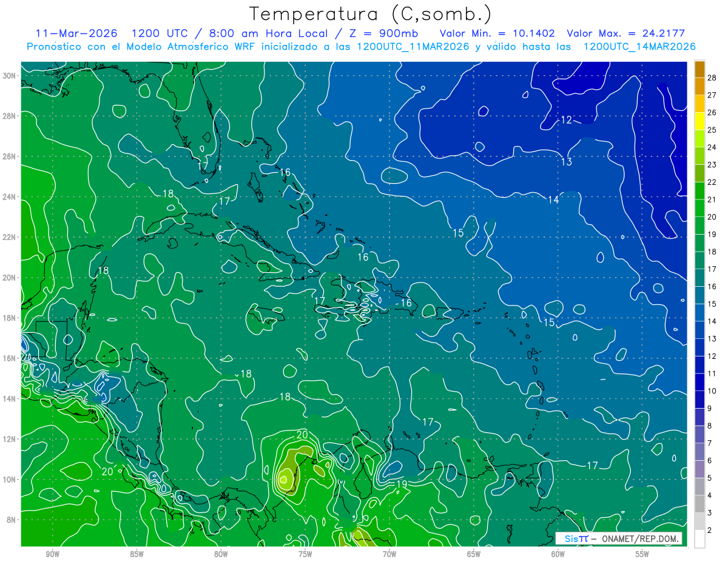Pick the green legend swatch between 20 and 21
The width and height of the screenshot is (728, 562).
tap(699, 208)
